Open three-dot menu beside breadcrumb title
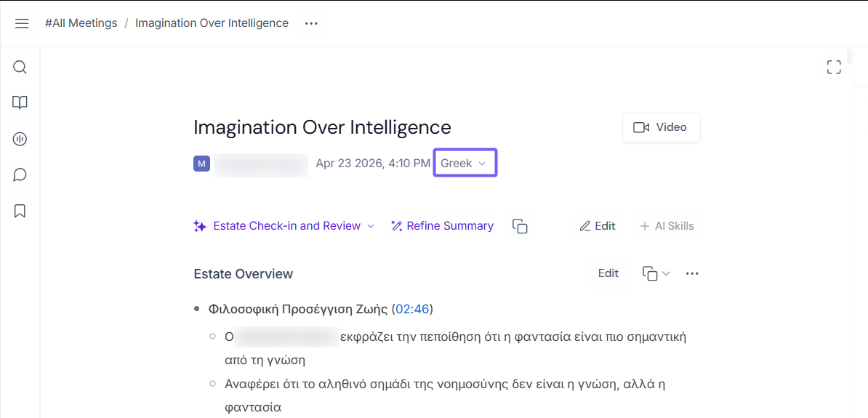Viewport: 868px width, 418px height. [x=311, y=23]
